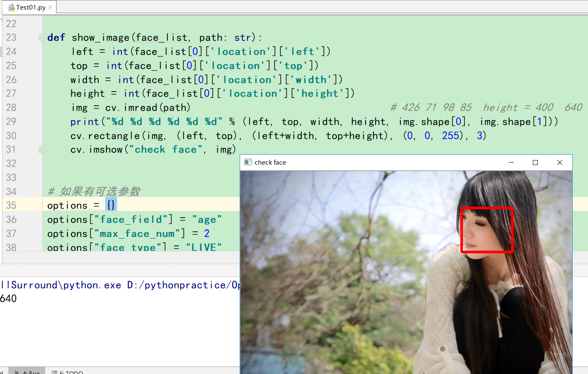Image resolution: width=588 pixels, height=374 pixels.
Task: Click 'img = cv.imread(path)' code
Action: pos(131,108)
